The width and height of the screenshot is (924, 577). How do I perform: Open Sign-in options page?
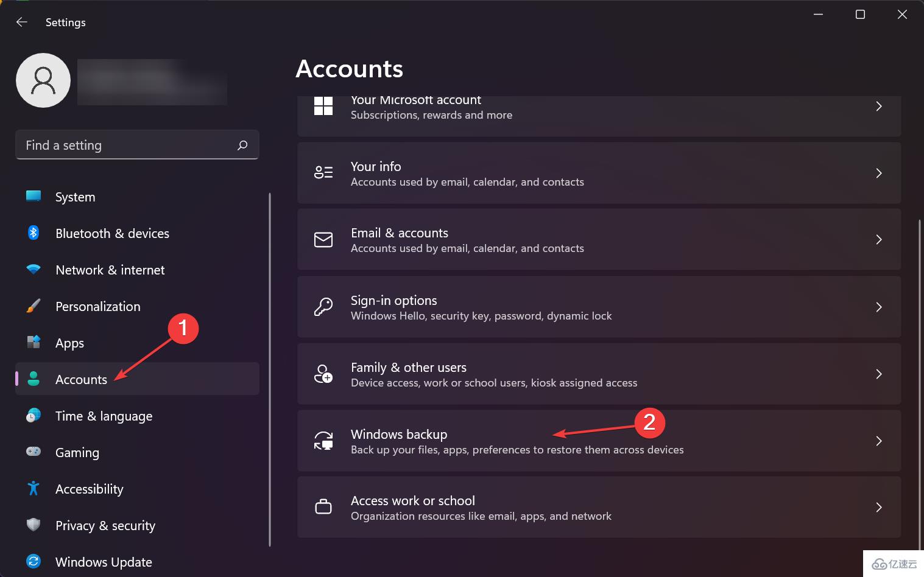tap(599, 307)
